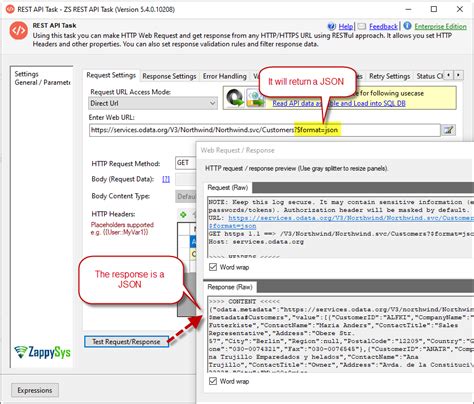This screenshot has height=404, width=474.
Task: Open Body Content Type dropdown
Action: pos(186,196)
